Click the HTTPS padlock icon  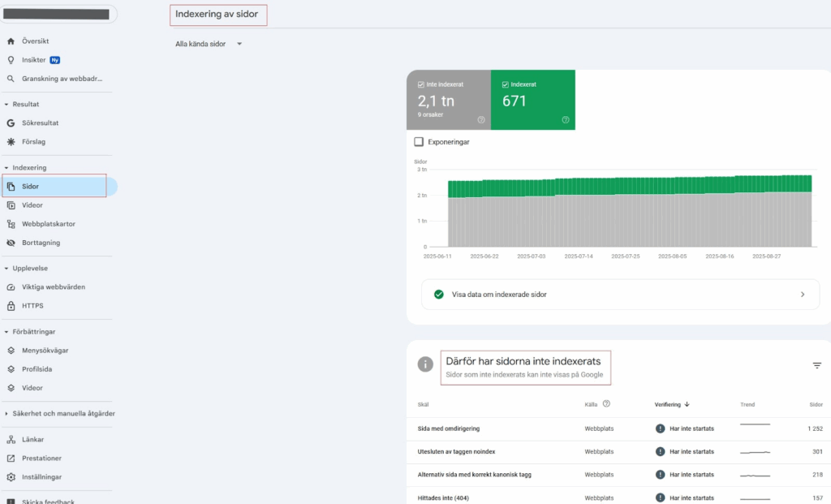(x=11, y=306)
